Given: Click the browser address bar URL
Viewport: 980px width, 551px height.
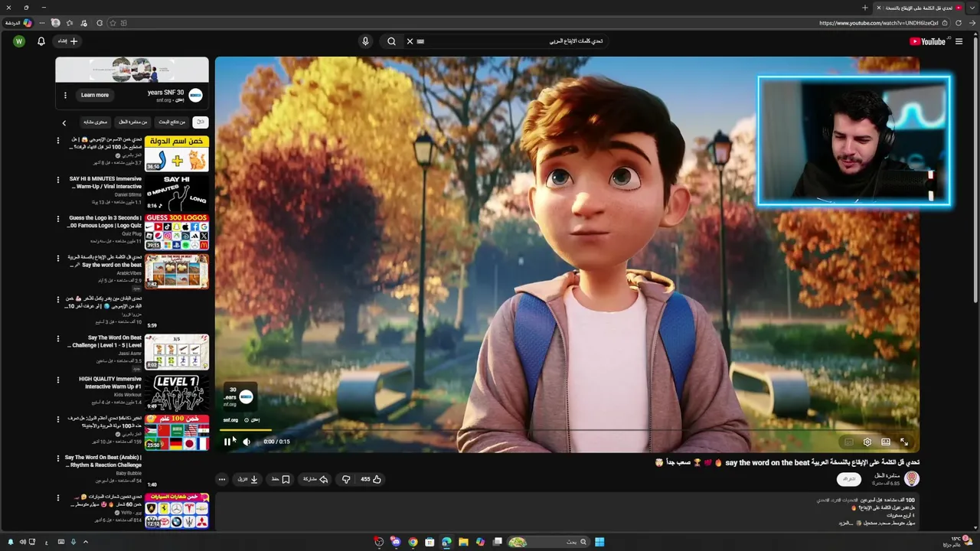Looking at the screenshot, I should 877,23.
